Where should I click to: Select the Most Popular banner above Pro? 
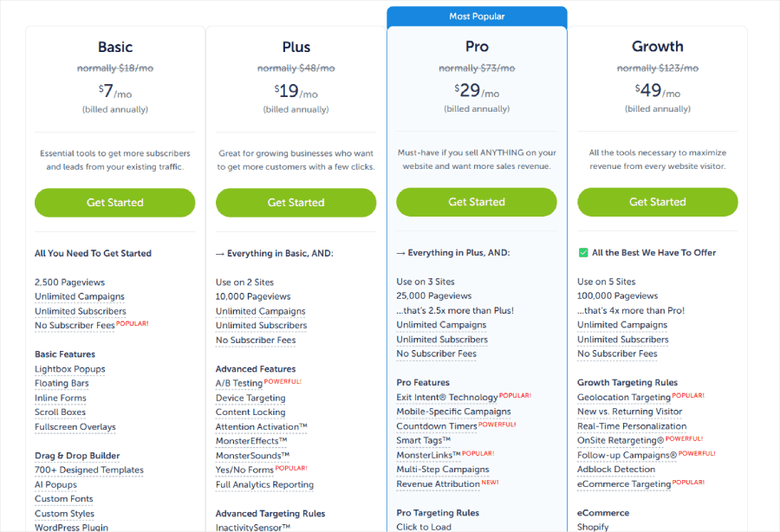coord(476,16)
